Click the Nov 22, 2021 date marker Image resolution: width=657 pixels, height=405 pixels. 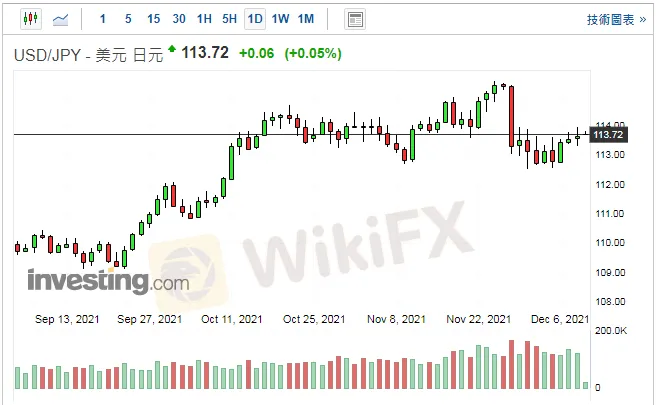pos(479,319)
